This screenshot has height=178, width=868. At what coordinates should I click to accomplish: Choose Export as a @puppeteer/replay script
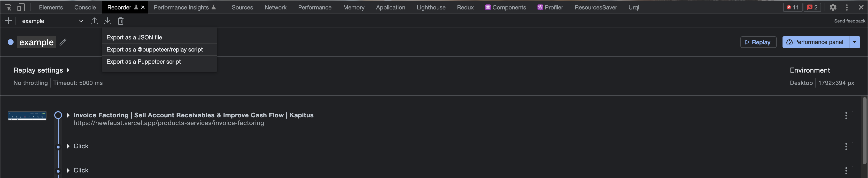pos(159,50)
